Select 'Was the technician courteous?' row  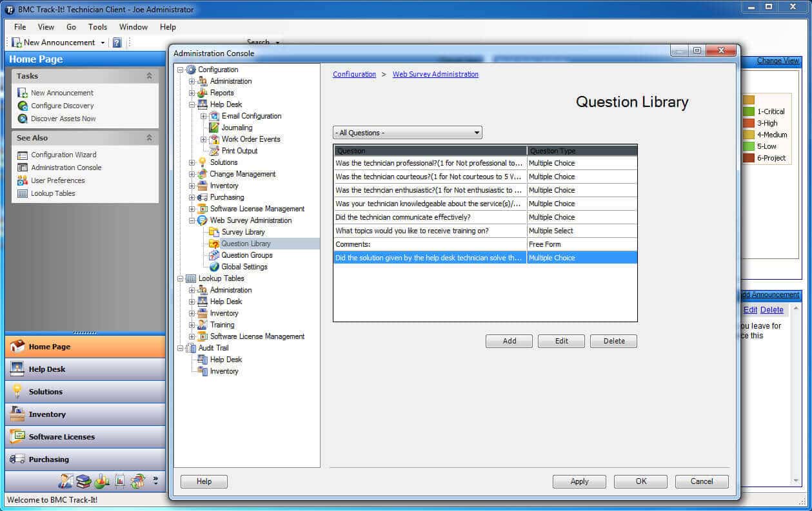(x=485, y=177)
